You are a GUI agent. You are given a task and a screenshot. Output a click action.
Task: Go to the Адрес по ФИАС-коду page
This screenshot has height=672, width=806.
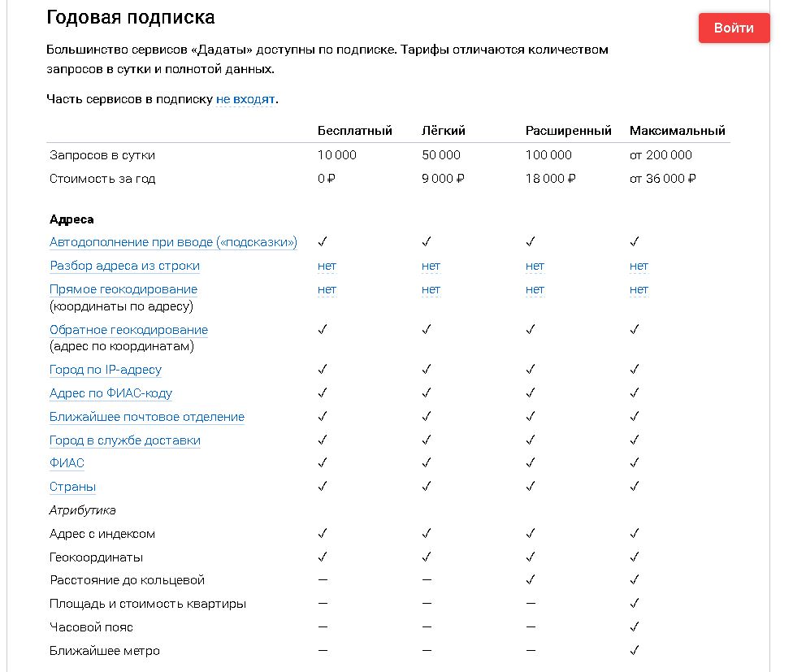(x=110, y=393)
